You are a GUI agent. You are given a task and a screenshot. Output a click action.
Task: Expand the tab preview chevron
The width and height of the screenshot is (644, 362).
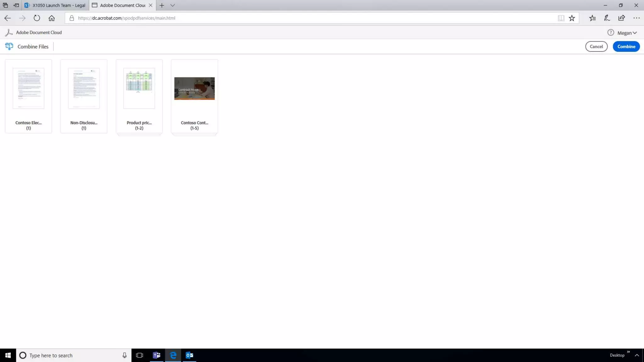[172, 5]
